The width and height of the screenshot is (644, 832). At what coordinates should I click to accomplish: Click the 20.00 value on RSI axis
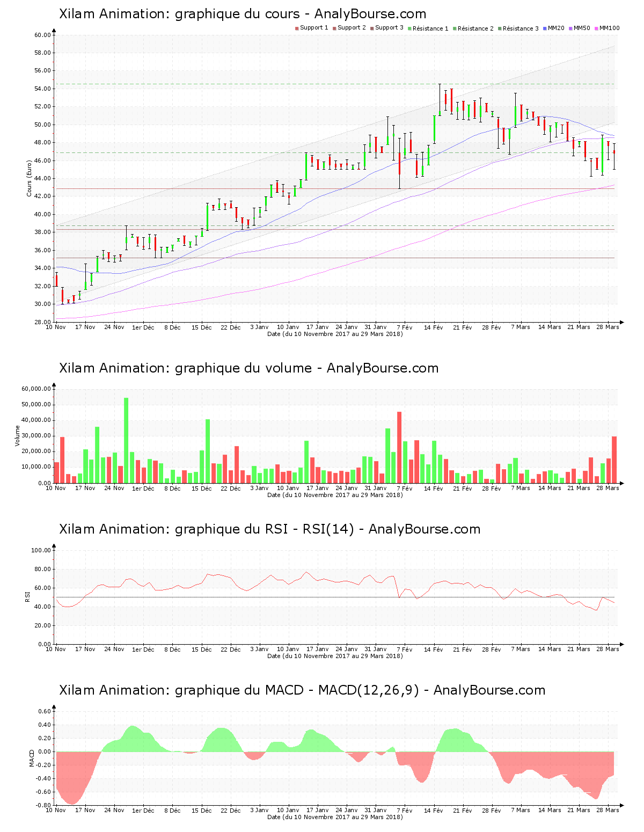[42, 625]
